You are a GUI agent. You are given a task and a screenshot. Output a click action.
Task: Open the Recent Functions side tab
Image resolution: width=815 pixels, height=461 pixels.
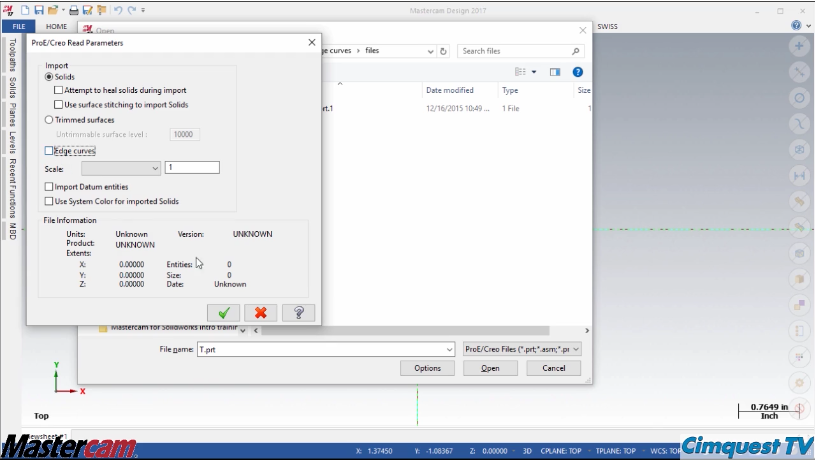pos(12,188)
